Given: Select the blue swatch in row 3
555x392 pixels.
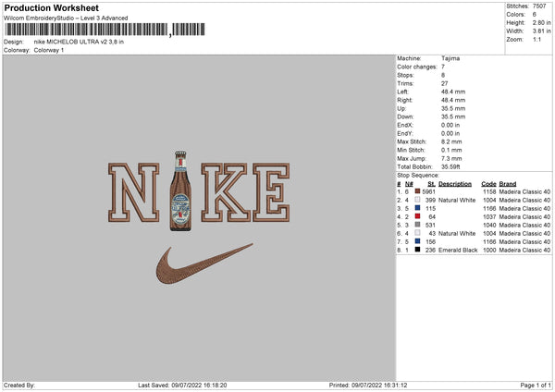Looking at the screenshot, I should coord(417,208).
